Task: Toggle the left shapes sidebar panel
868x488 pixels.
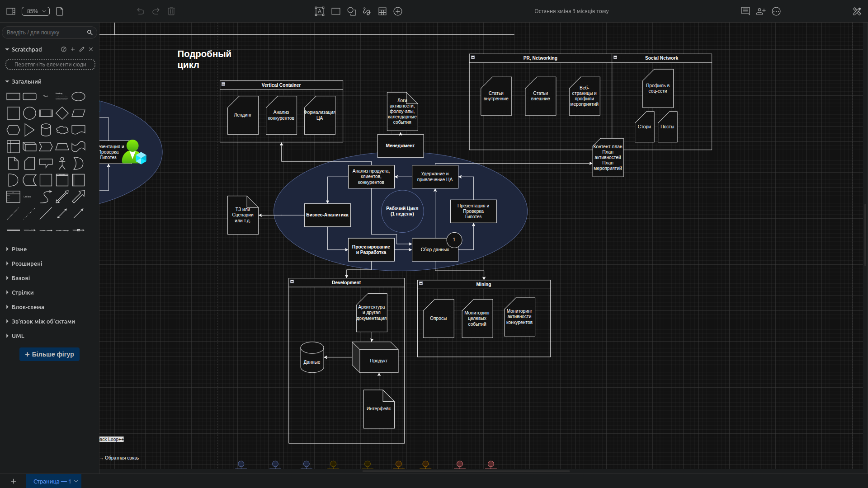Action: tap(11, 11)
